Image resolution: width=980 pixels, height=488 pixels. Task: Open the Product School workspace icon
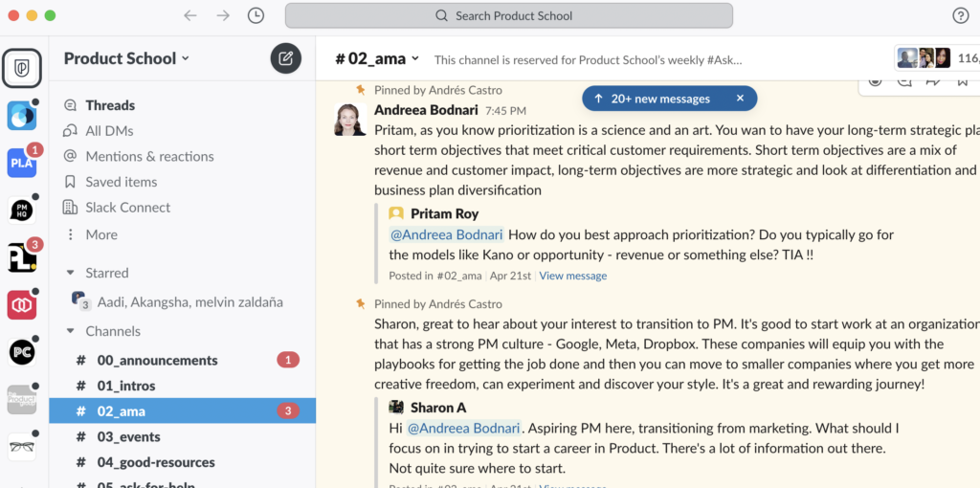click(22, 68)
